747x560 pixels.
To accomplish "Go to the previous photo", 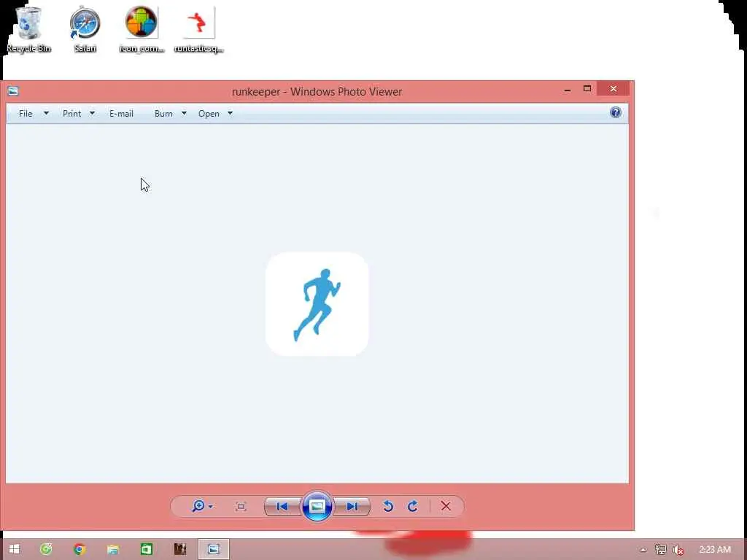I will coord(282,506).
